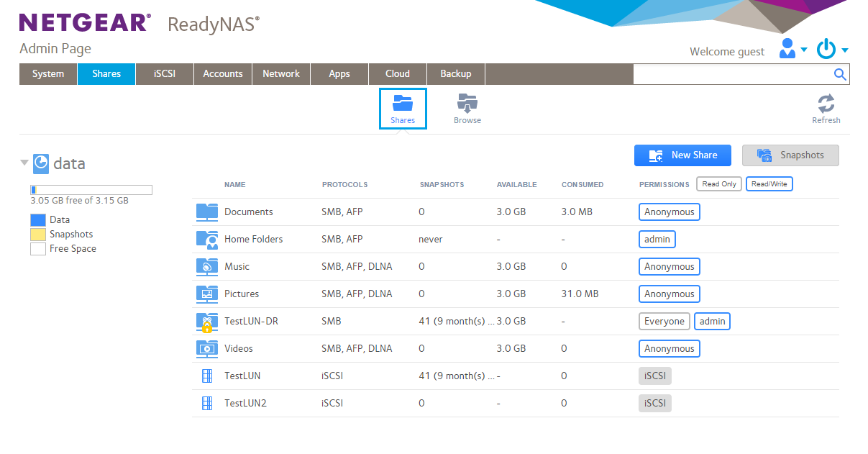Click the search magnifier icon
The width and height of the screenshot is (868, 454).
click(x=840, y=74)
